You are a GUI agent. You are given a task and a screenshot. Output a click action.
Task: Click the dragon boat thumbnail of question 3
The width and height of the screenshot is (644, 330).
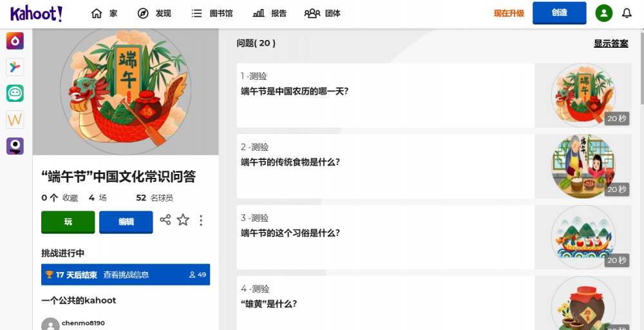click(x=583, y=237)
